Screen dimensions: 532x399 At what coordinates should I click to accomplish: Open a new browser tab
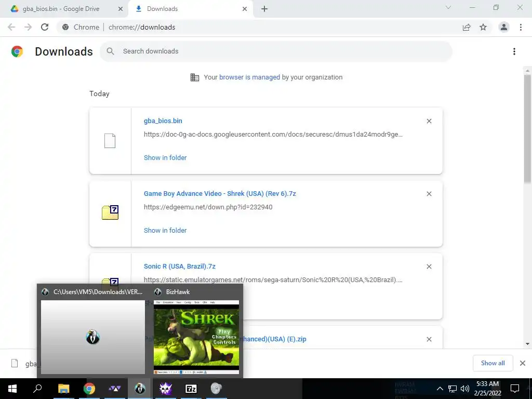coord(264,9)
